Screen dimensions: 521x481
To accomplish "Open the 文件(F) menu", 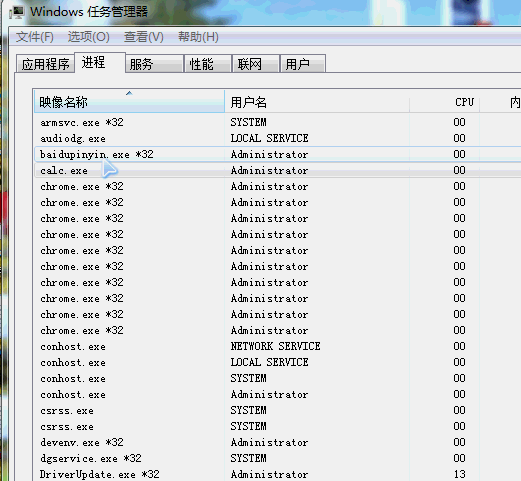I will [x=35, y=37].
